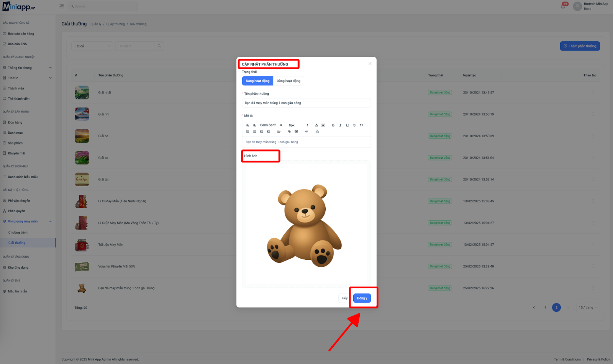
Task: Toggle strikethrough in description editor
Action: 354,125
